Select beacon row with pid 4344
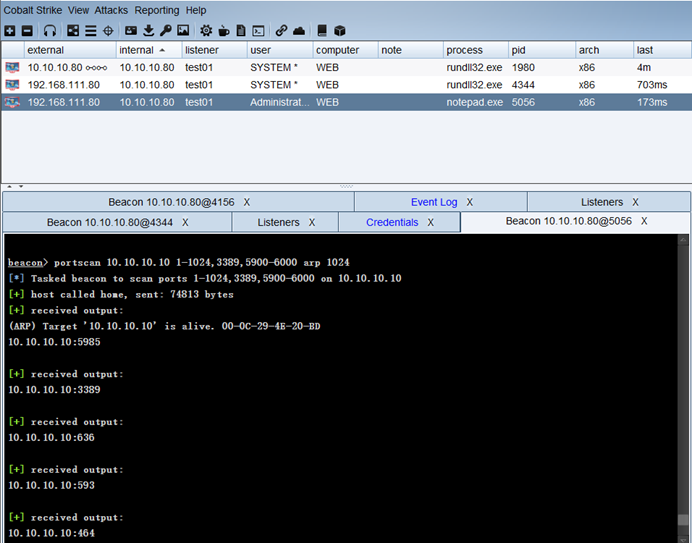The height and width of the screenshot is (543, 692). point(346,85)
